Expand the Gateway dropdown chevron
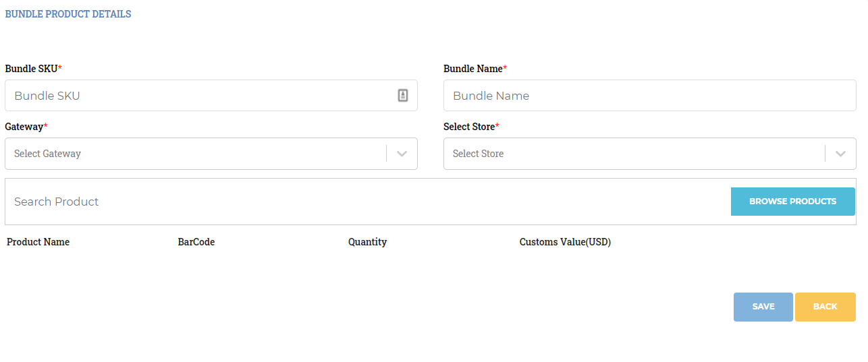 click(x=402, y=154)
